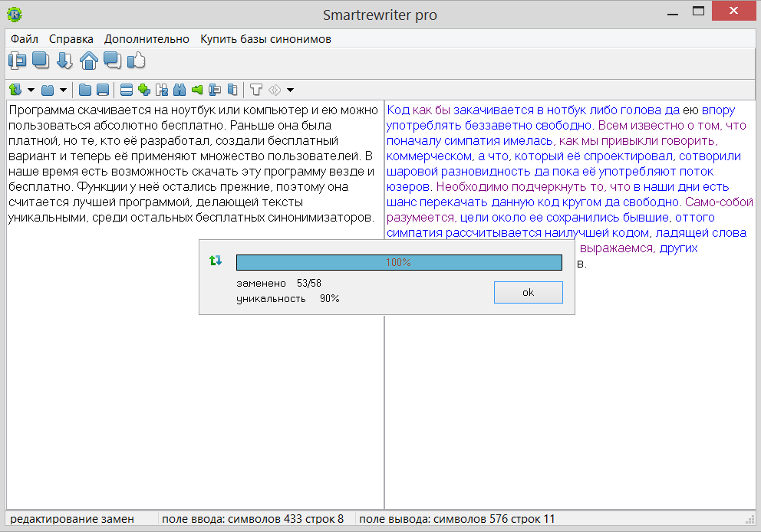Open dropdown beside the blue briefcase icon
The image size is (761, 532).
click(x=63, y=90)
